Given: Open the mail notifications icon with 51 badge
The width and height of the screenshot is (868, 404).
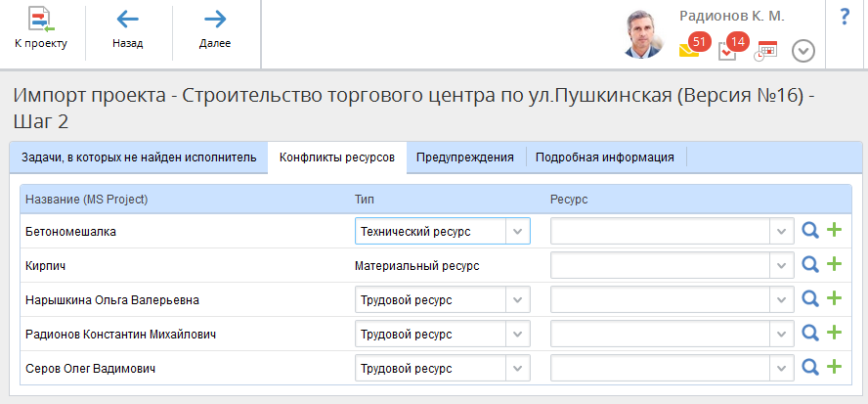Looking at the screenshot, I should click(x=691, y=49).
